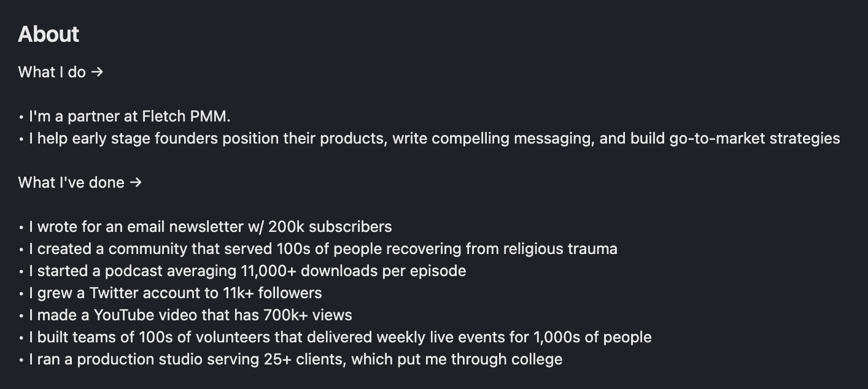
Task: Click the About section heading
Action: point(48,34)
